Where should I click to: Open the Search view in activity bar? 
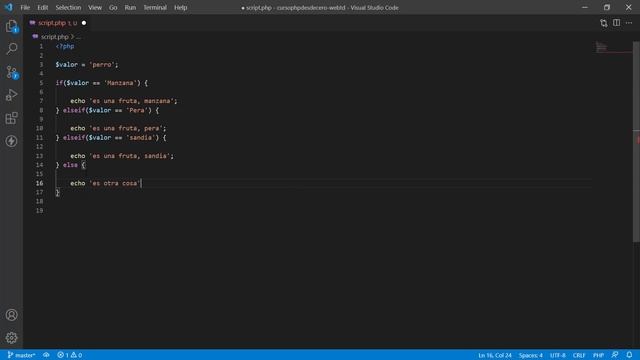(x=11, y=49)
